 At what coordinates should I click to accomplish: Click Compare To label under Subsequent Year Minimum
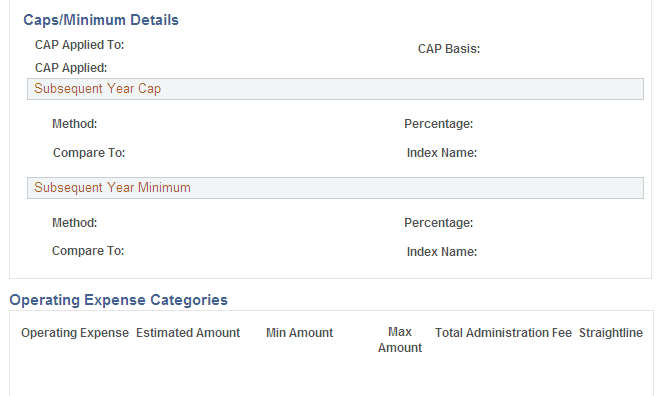point(88,251)
